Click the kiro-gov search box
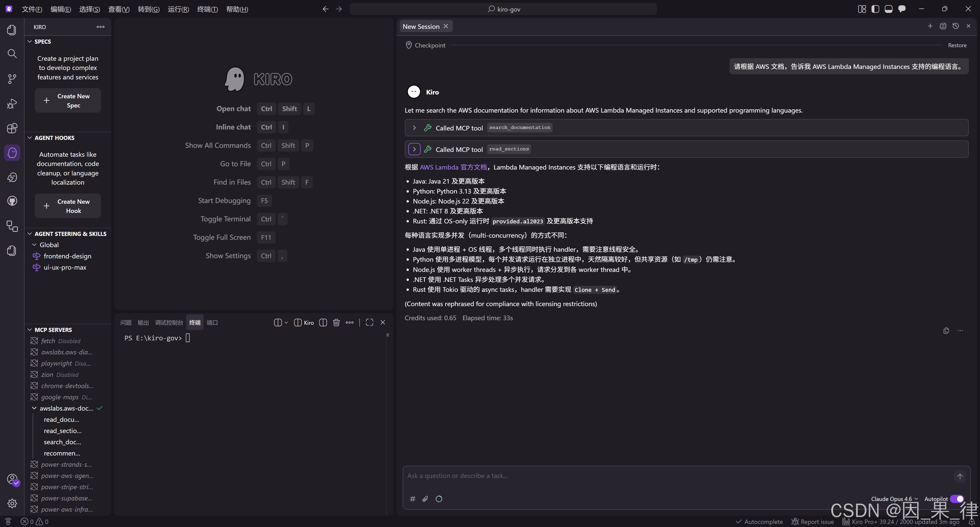The height and width of the screenshot is (527, 980). (503, 9)
